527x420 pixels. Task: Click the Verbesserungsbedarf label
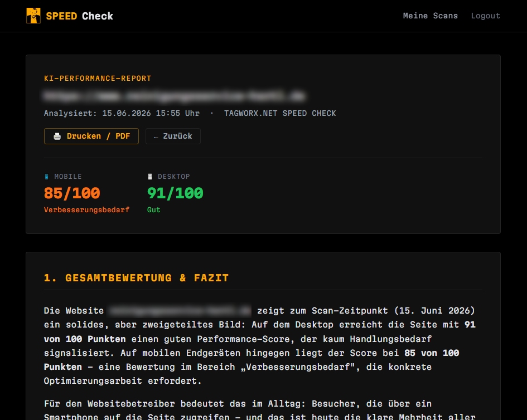(86, 210)
